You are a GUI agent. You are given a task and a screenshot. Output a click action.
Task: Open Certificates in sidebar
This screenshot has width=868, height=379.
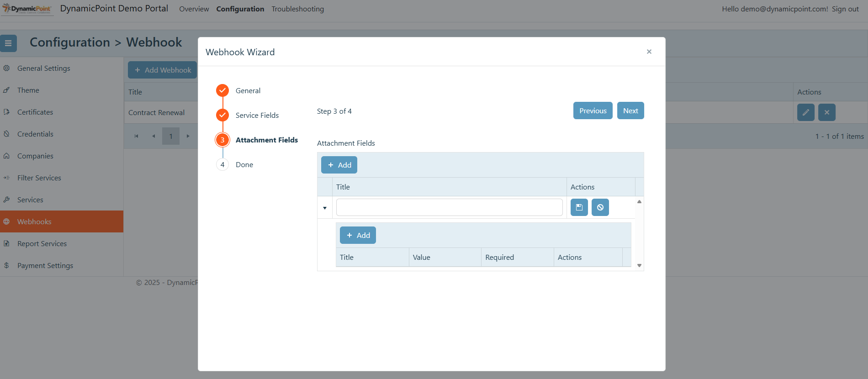62,112
